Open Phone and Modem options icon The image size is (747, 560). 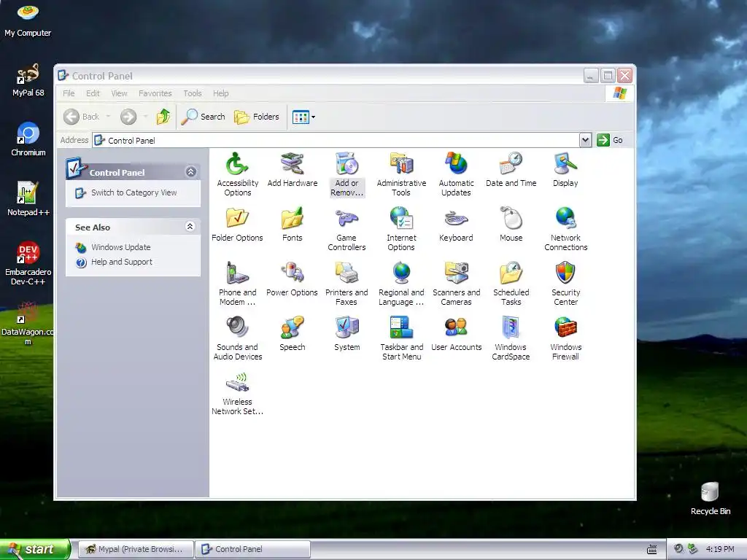coord(237,284)
